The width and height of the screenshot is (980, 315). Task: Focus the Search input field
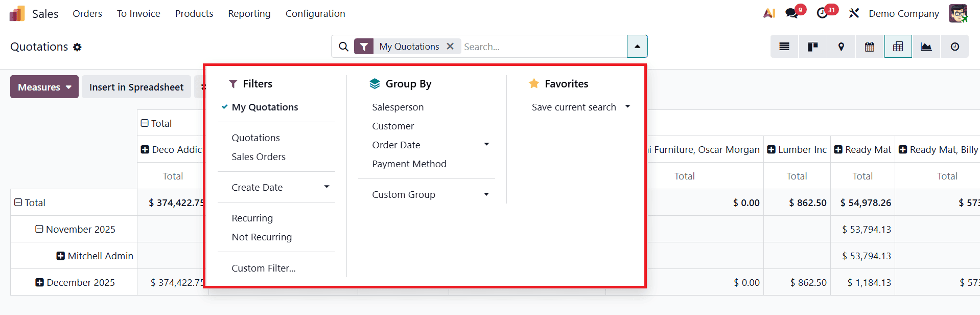(x=544, y=47)
